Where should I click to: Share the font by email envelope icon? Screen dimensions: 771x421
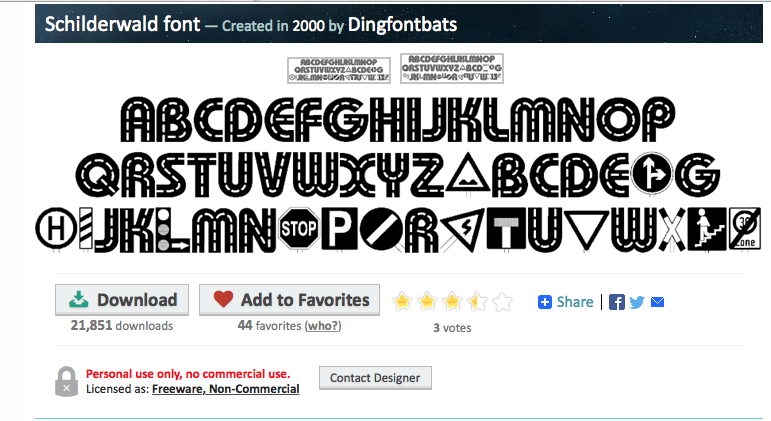(657, 302)
